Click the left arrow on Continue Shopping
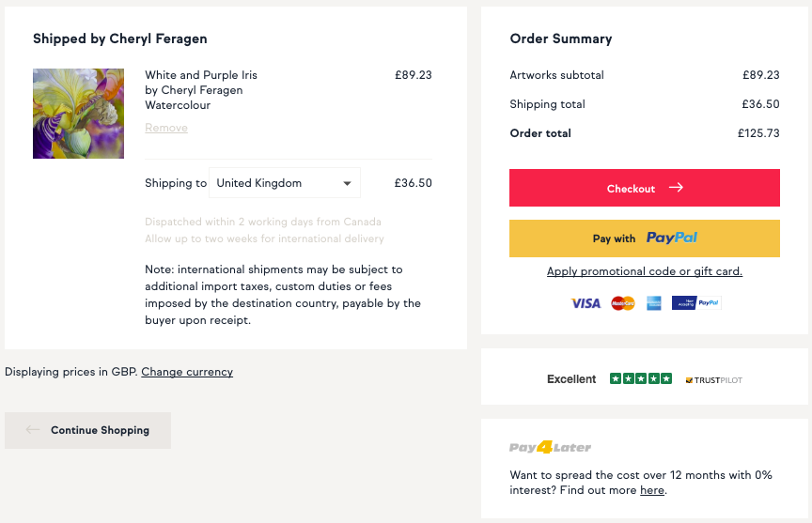The height and width of the screenshot is (523, 812). click(x=33, y=430)
